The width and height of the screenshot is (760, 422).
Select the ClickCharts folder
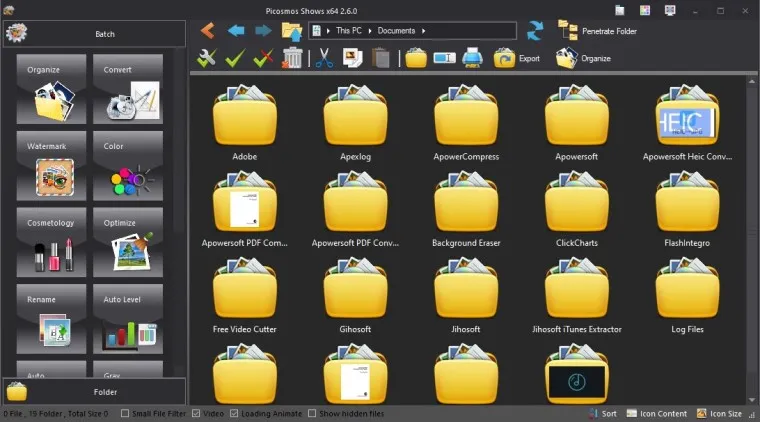click(x=576, y=209)
